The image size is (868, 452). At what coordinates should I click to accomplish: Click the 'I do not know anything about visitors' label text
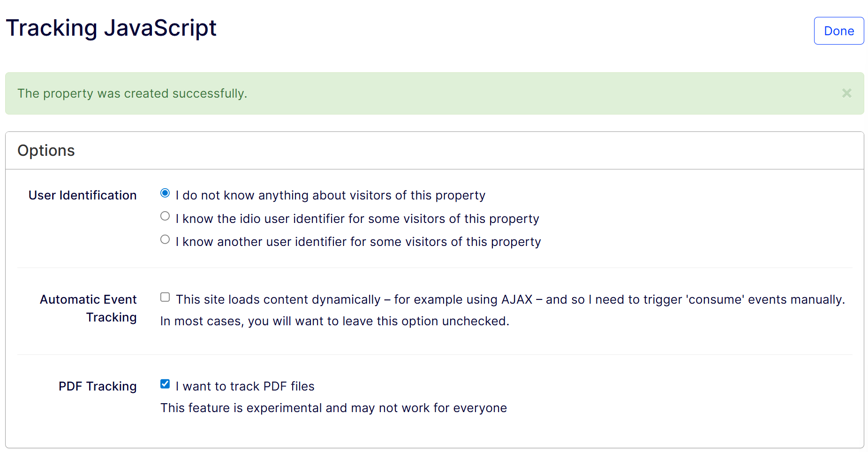(330, 195)
